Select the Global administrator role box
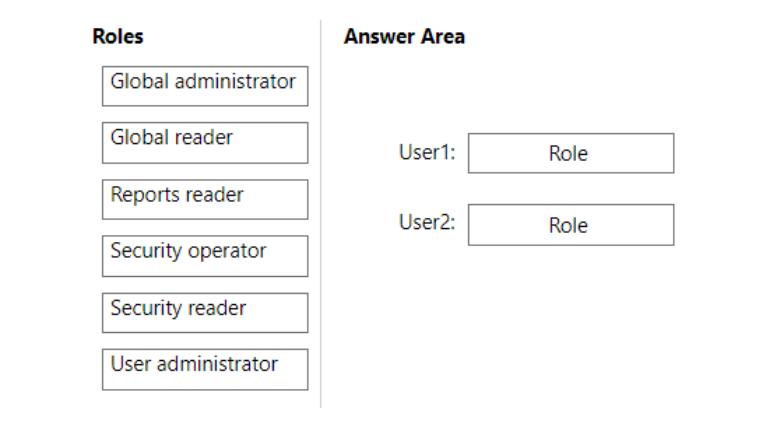Viewport: 767px width, 438px height. tap(205, 85)
